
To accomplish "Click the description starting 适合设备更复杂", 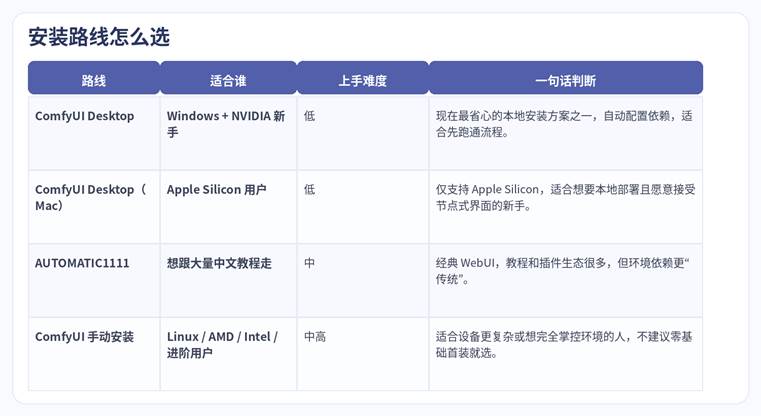I will (563, 345).
